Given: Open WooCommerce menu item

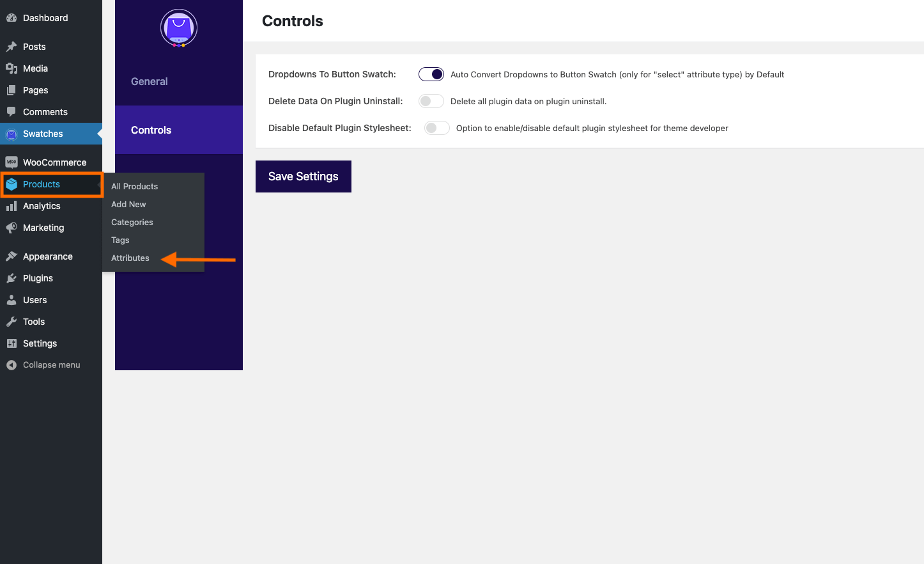Looking at the screenshot, I should [51, 162].
